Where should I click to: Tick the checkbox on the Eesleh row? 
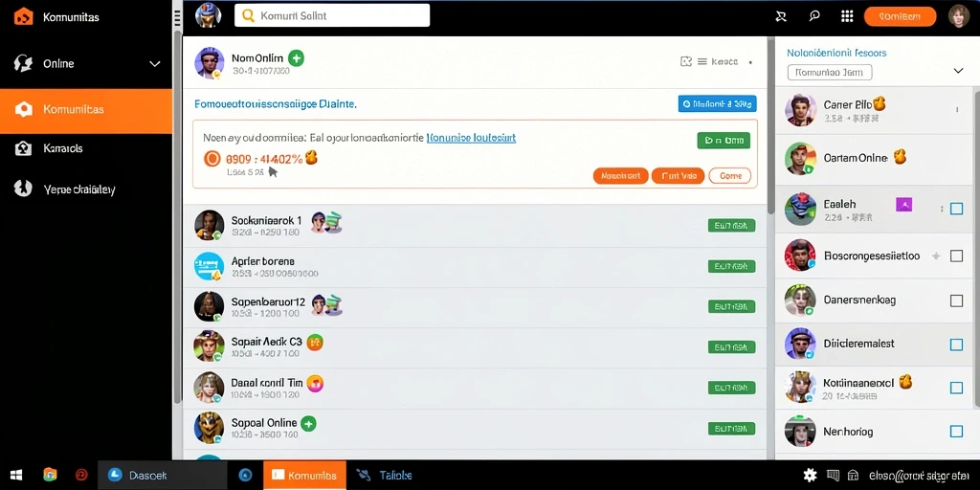click(x=956, y=209)
